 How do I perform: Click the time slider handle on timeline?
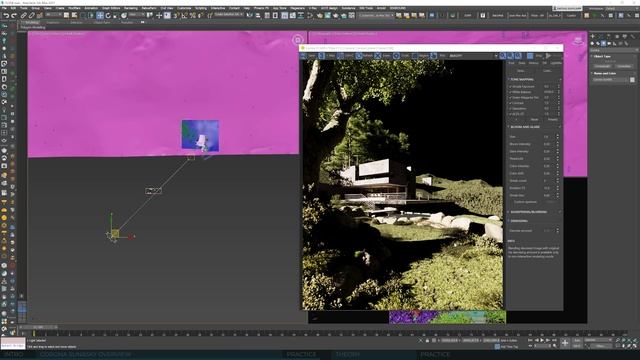coord(38,327)
